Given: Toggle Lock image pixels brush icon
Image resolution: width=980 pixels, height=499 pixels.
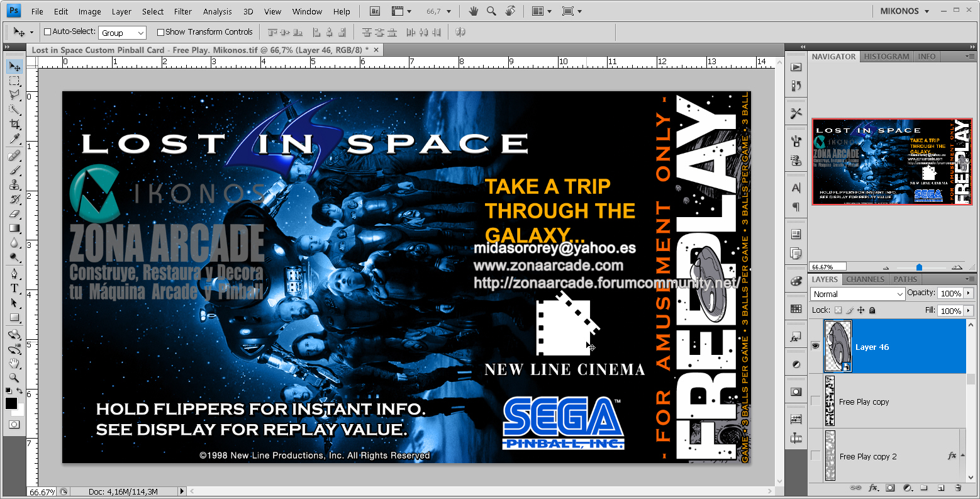Looking at the screenshot, I should tap(850, 310).
